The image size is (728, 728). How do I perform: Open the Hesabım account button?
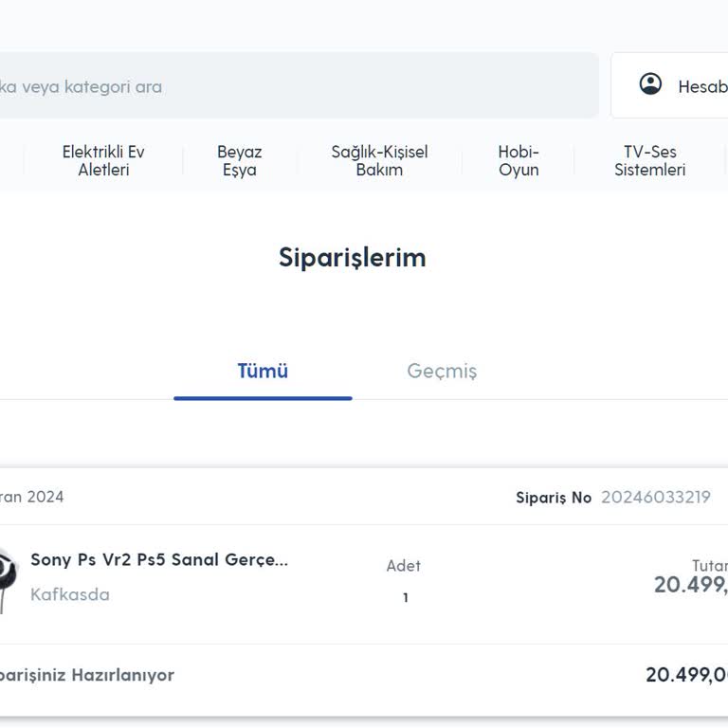[669, 85]
